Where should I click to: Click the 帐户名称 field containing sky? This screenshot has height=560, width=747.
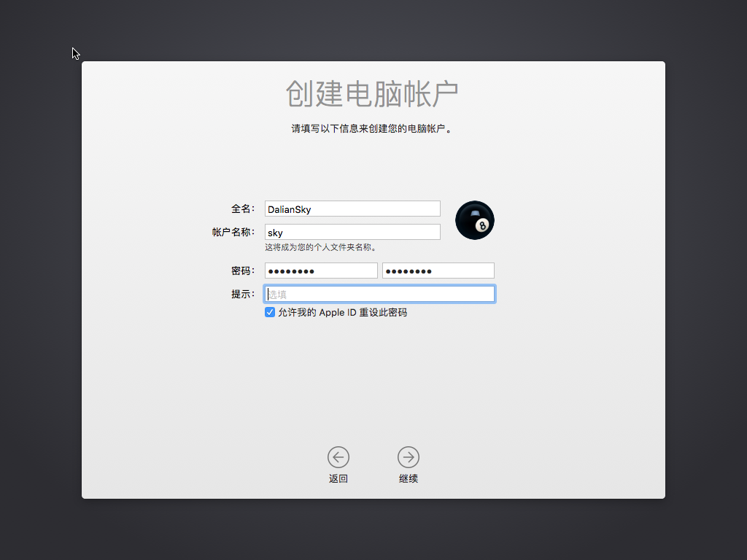point(352,232)
